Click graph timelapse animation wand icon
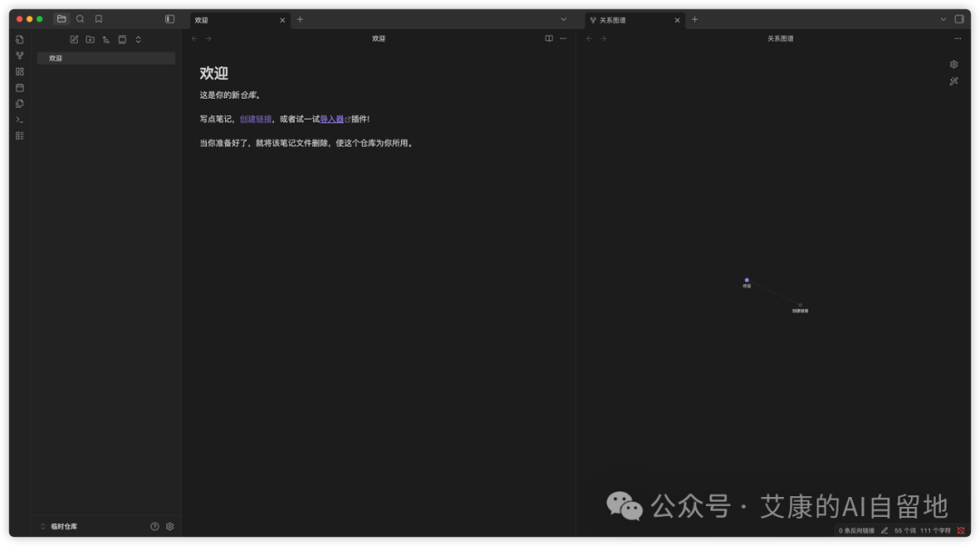This screenshot has width=980, height=546. [x=954, y=82]
